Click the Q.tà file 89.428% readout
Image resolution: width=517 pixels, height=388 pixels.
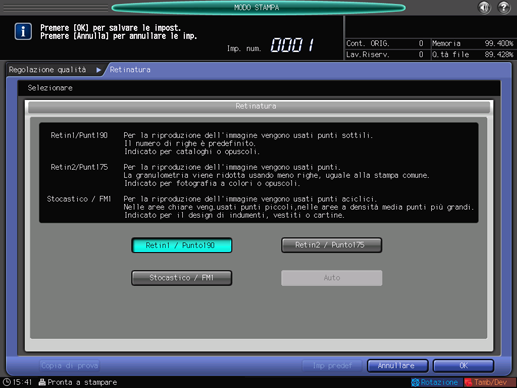click(x=473, y=54)
